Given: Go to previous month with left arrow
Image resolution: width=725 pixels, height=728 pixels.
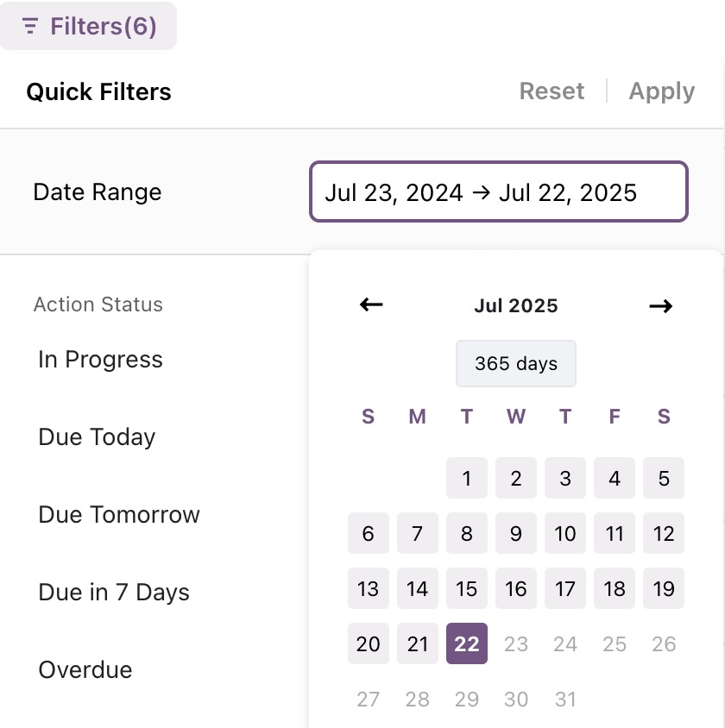Looking at the screenshot, I should 371,305.
